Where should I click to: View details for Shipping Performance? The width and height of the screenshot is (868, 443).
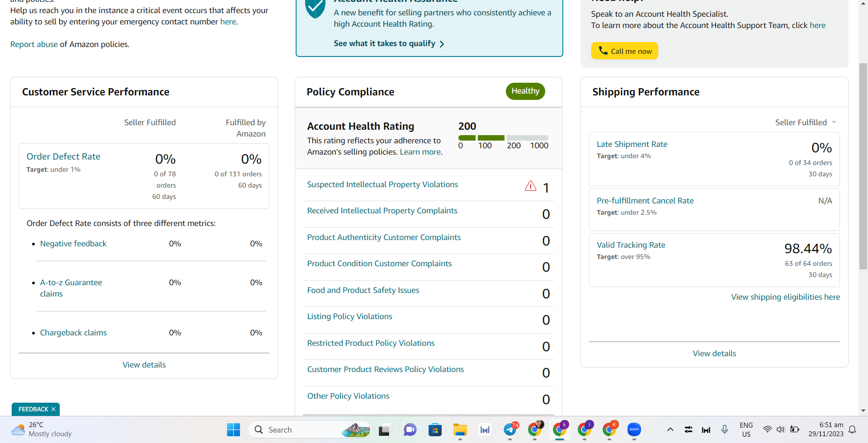pos(714,353)
